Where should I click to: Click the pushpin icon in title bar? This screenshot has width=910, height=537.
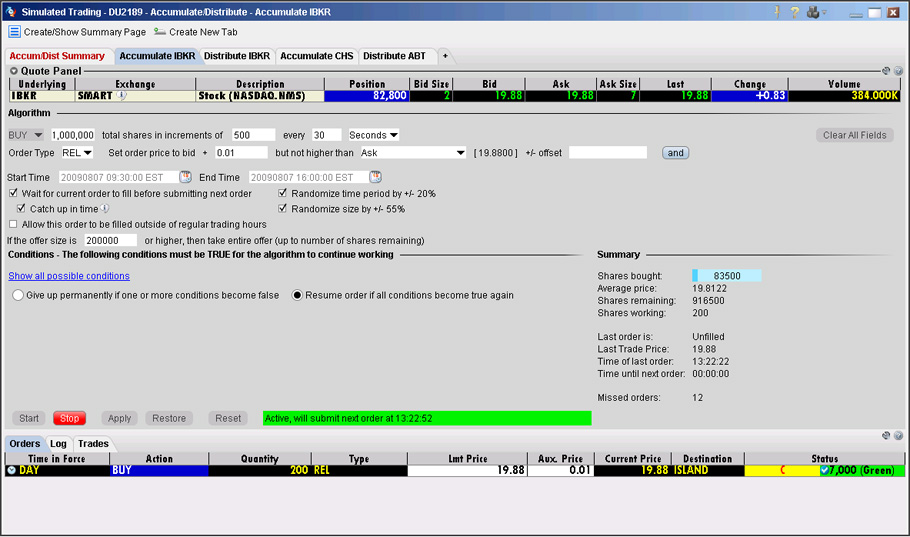777,12
